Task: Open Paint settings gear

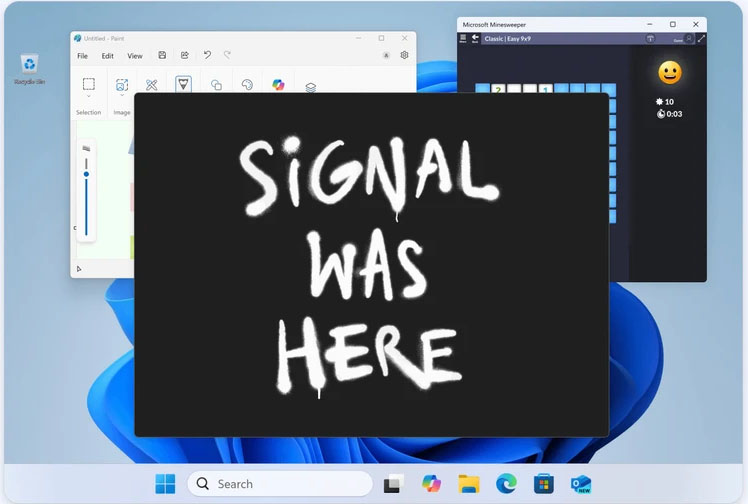Action: (x=404, y=56)
